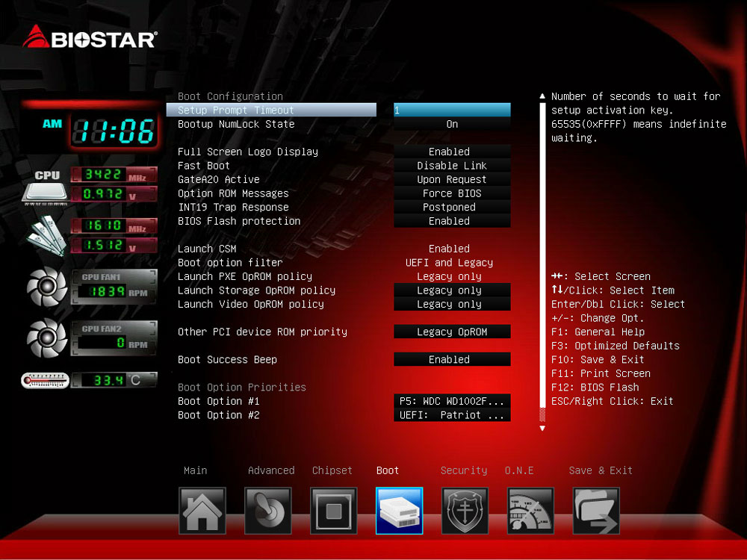Image resolution: width=747 pixels, height=560 pixels.
Task: Open Other PCI device ROM priority options
Action: point(452,332)
